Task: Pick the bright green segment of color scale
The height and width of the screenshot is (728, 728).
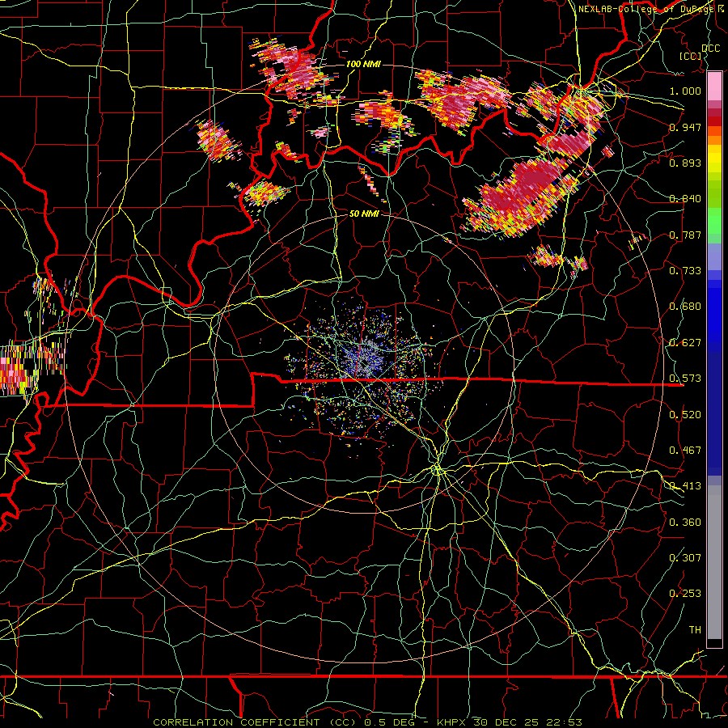Action: (x=714, y=221)
